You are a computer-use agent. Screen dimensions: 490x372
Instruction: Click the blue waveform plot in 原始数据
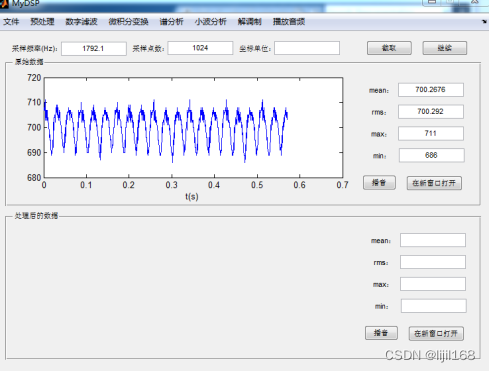point(193,128)
